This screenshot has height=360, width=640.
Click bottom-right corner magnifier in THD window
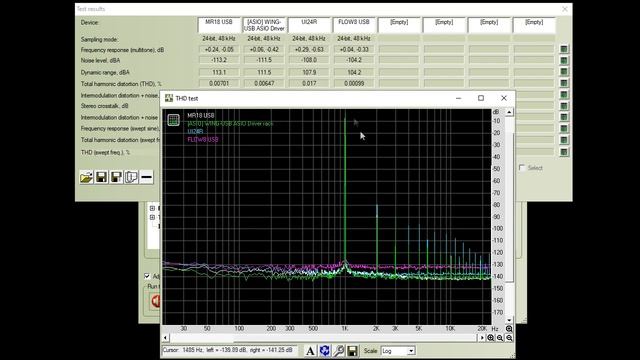tap(509, 338)
